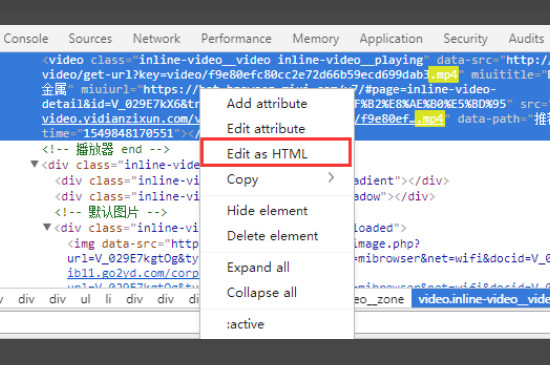The height and width of the screenshot is (365, 550).
Task: Select the div line ending adow"></div>
Action: [x=395, y=196]
